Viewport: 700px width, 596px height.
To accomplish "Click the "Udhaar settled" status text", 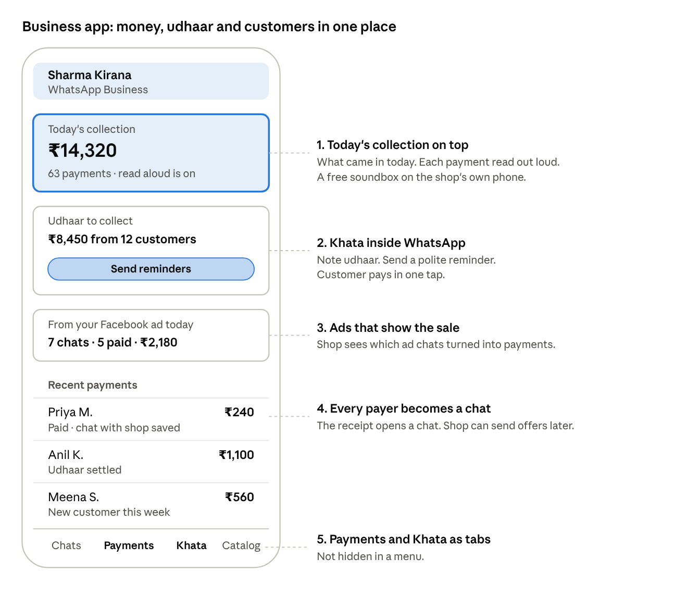I will click(x=84, y=470).
